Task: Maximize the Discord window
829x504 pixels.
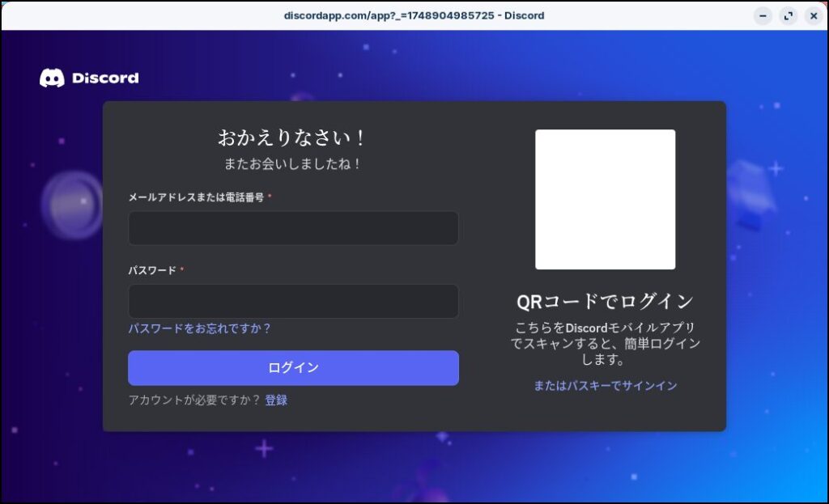Action: tap(789, 16)
